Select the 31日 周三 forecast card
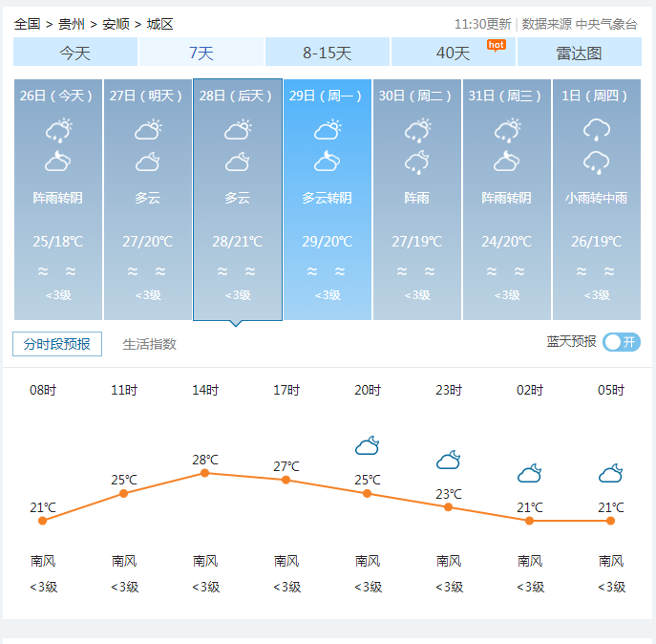Viewport: 656px width, 644px height. pyautogui.click(x=507, y=199)
